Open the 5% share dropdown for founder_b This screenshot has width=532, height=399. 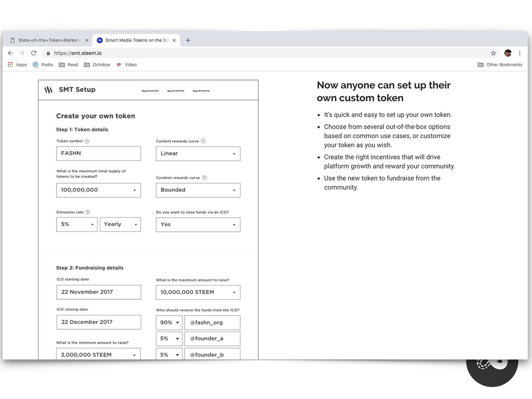pyautogui.click(x=169, y=354)
